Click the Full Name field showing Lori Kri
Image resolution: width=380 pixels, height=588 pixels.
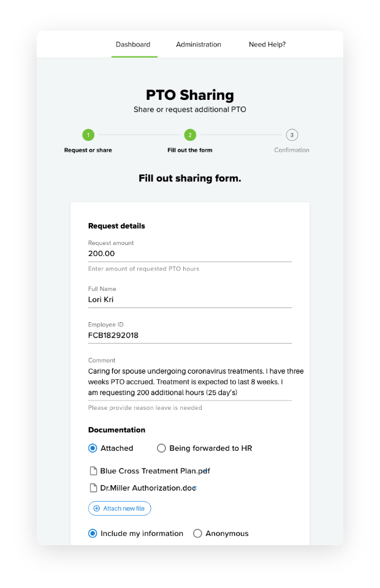[190, 299]
